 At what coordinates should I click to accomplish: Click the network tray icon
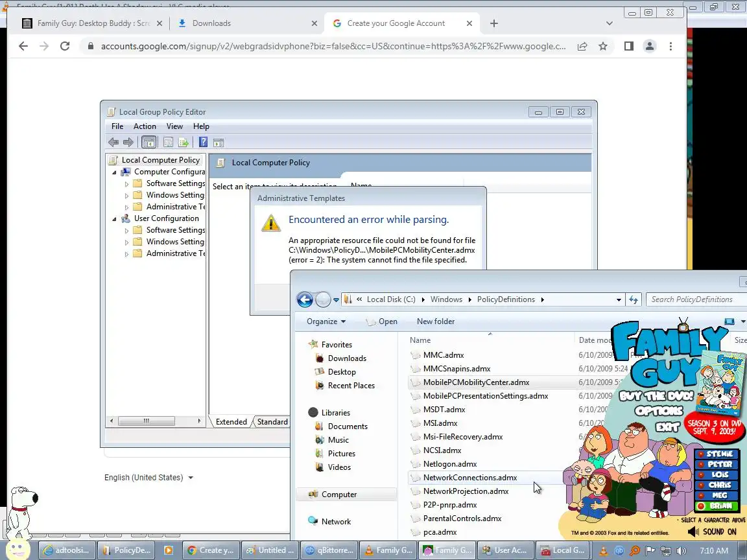tap(666, 550)
